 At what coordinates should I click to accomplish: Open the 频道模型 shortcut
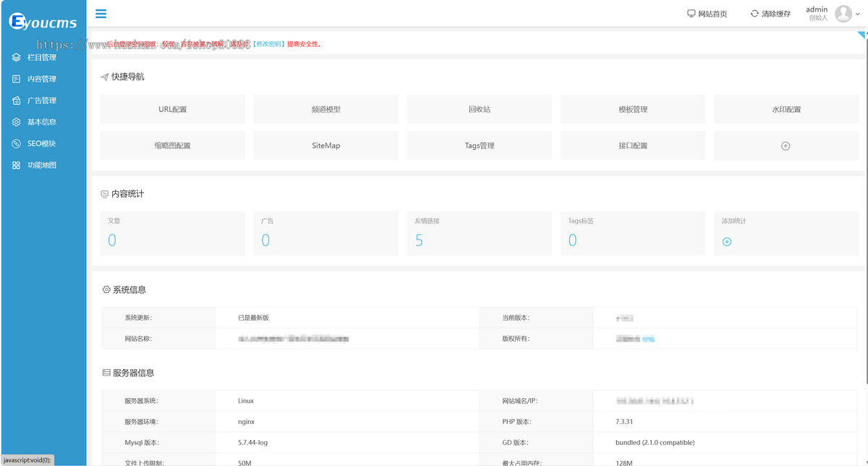point(325,109)
